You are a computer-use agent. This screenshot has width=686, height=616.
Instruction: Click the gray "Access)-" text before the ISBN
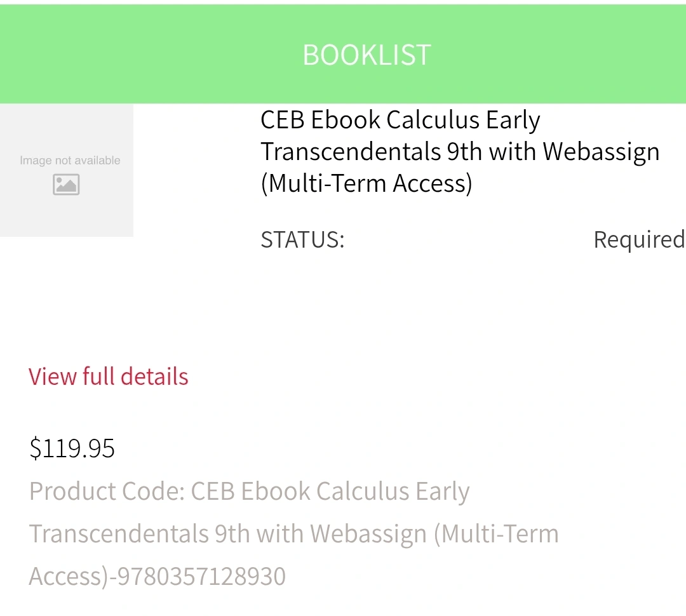point(72,577)
